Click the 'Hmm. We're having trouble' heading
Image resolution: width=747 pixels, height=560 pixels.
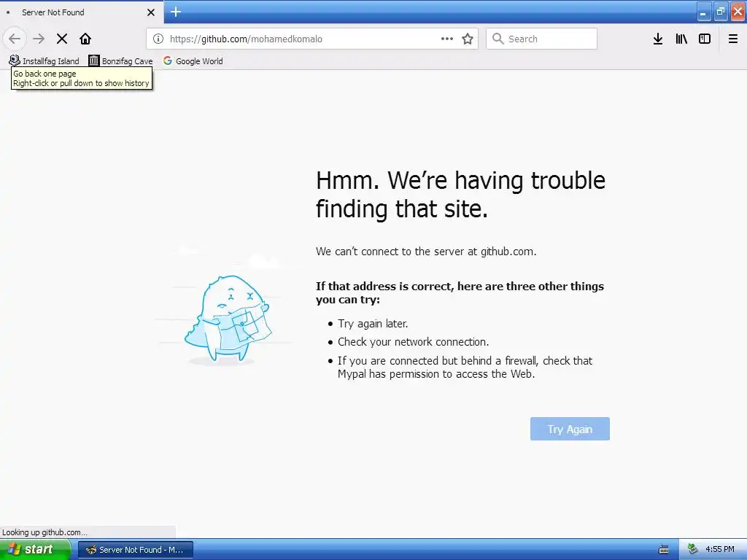point(461,194)
